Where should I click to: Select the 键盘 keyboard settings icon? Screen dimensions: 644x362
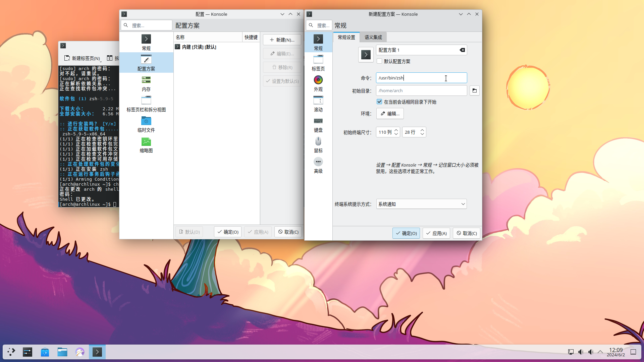click(x=318, y=124)
